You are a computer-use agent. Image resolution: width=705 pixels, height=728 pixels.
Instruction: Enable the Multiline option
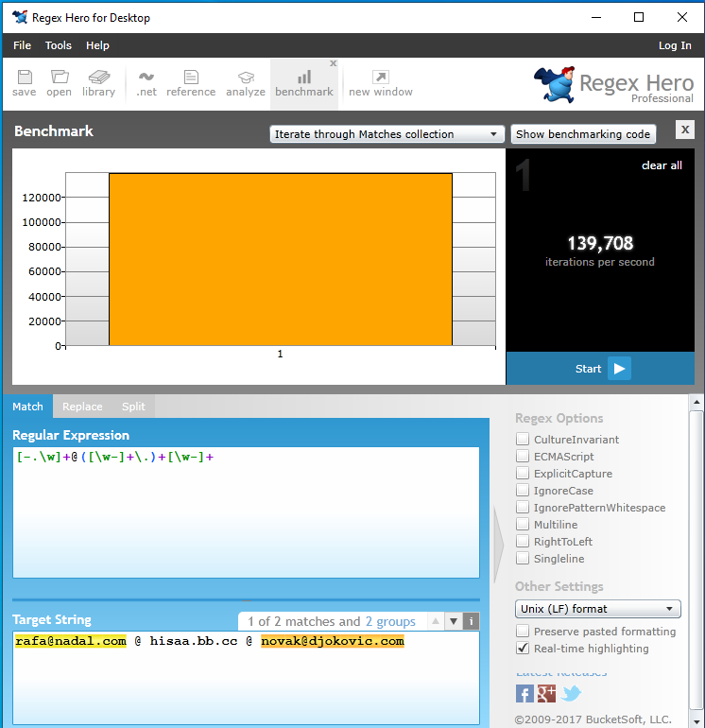click(523, 524)
